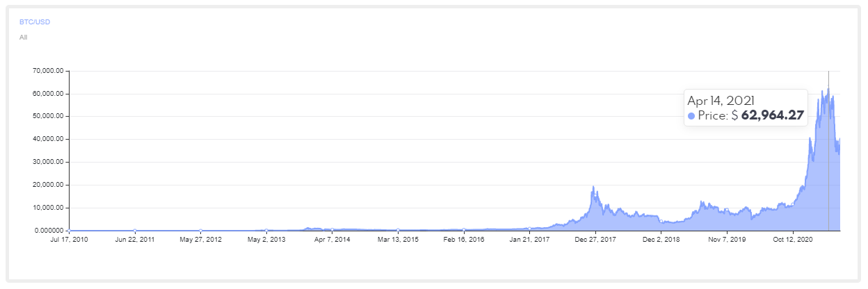
Task: Click the data point marker above Jun 22, 2011
Action: (x=135, y=231)
